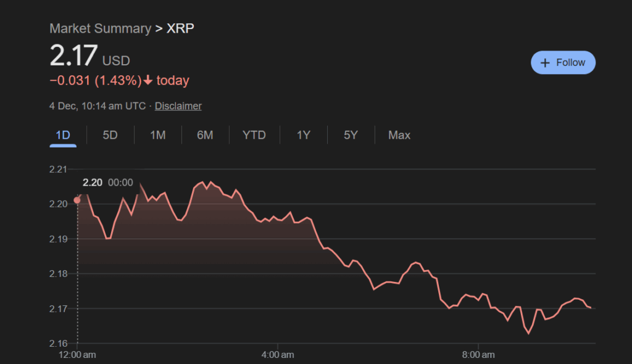Image resolution: width=632 pixels, height=364 pixels.
Task: Click the red down arrow icon
Action: [x=148, y=81]
